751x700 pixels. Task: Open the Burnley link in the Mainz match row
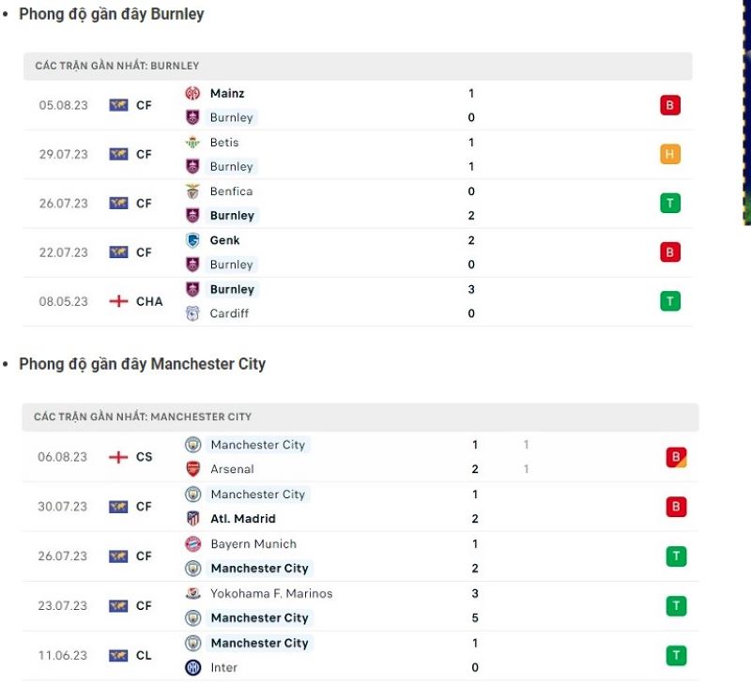[231, 117]
